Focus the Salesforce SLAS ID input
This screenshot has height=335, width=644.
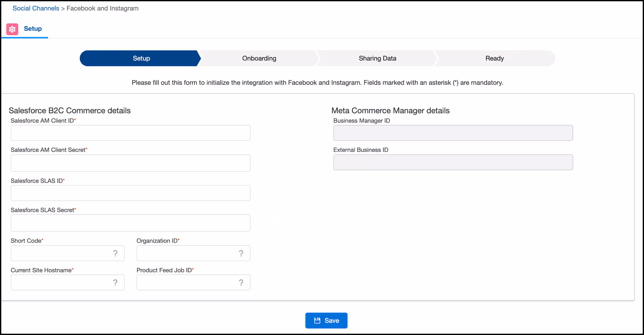131,193
